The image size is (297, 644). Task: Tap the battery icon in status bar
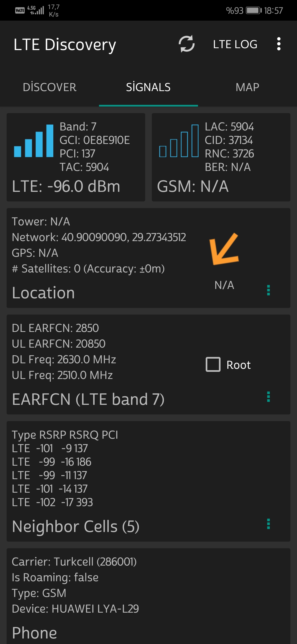pos(254,10)
